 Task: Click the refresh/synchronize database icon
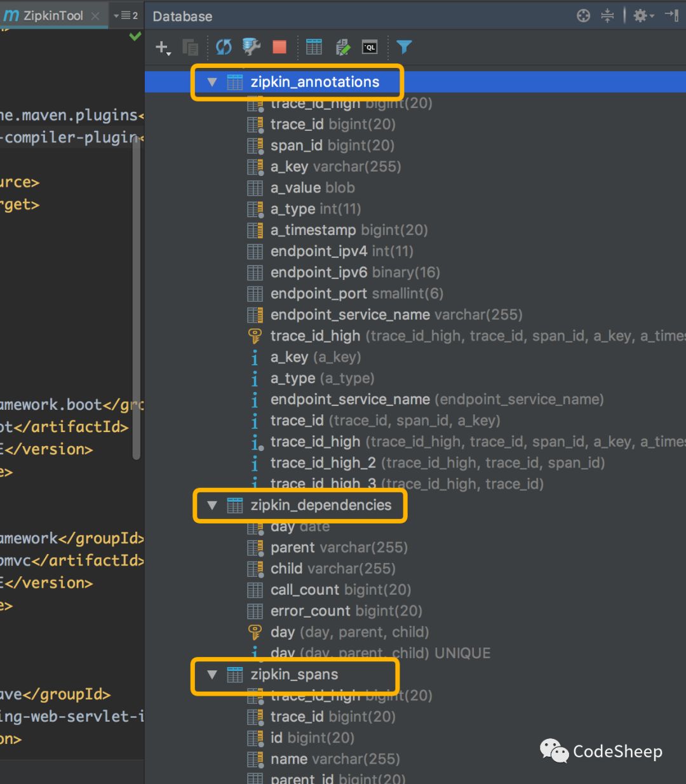[x=224, y=47]
